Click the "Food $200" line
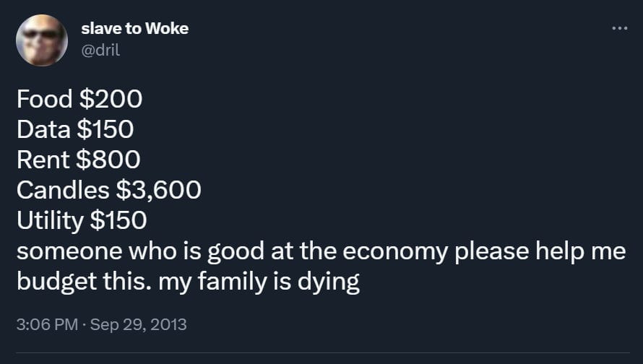The width and height of the screenshot is (643, 364). 79,98
